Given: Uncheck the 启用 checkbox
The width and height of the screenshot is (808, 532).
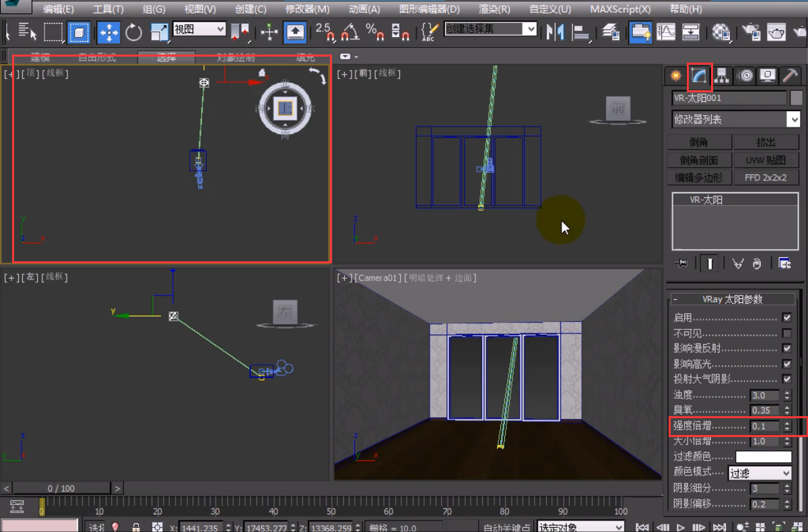Looking at the screenshot, I should pos(786,318).
